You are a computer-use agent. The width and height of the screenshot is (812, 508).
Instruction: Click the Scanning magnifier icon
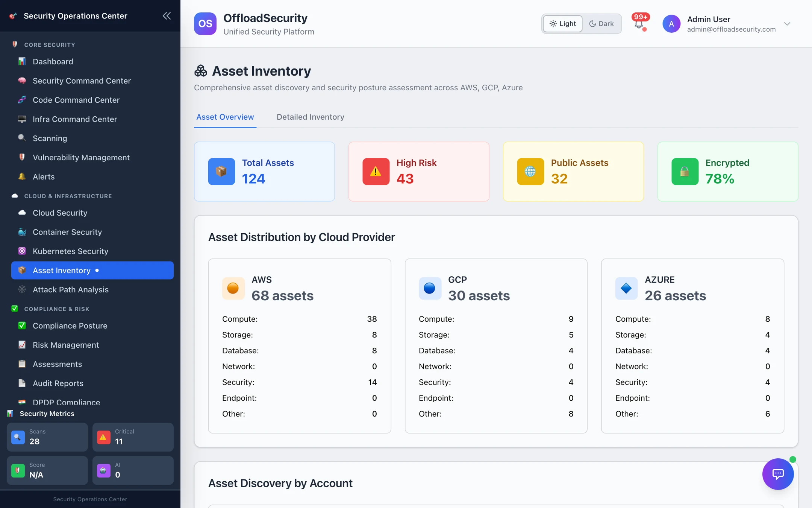tap(22, 138)
